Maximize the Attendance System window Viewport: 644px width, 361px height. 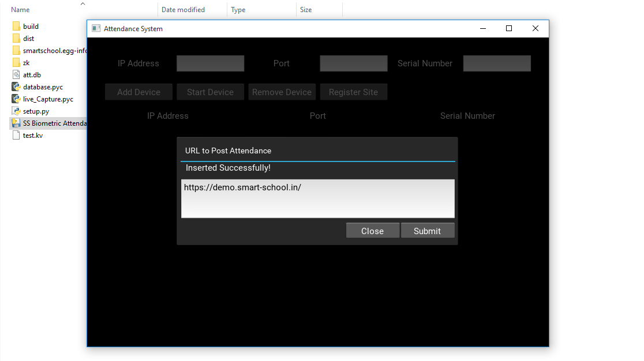pyautogui.click(x=508, y=29)
